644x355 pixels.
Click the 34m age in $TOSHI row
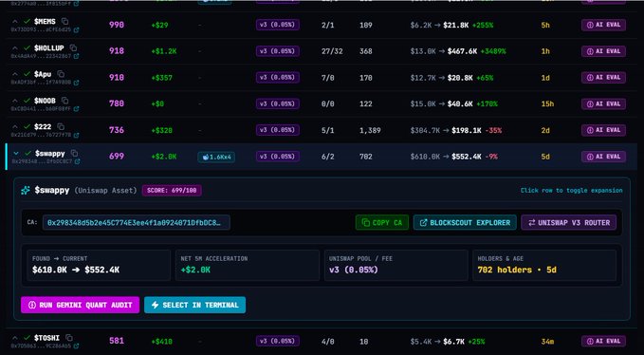tap(547, 341)
